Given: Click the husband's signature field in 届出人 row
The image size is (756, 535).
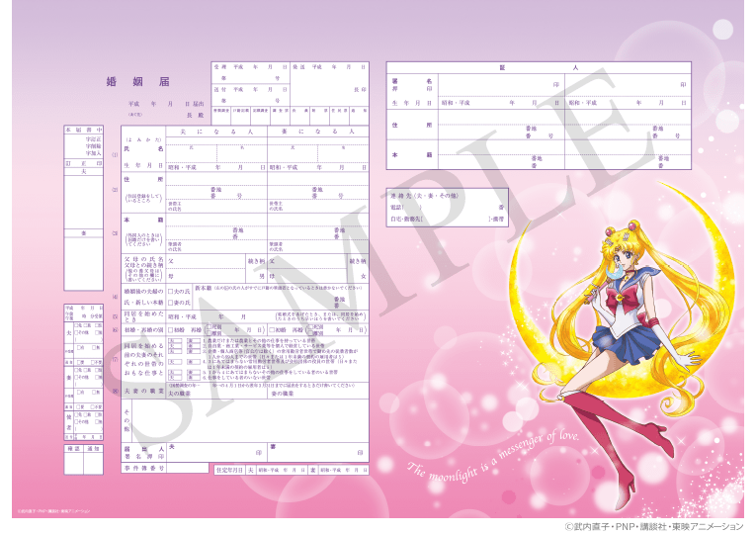Looking at the screenshot, I should click(x=215, y=452).
